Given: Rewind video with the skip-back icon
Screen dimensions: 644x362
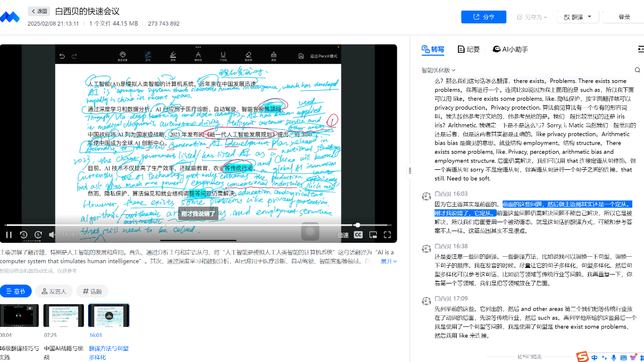Looking at the screenshot, I should click(24, 235).
